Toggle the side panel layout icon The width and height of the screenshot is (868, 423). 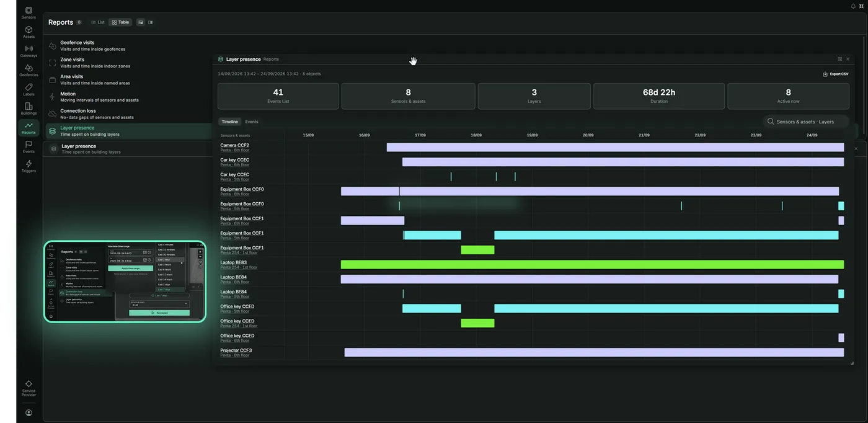click(x=150, y=22)
